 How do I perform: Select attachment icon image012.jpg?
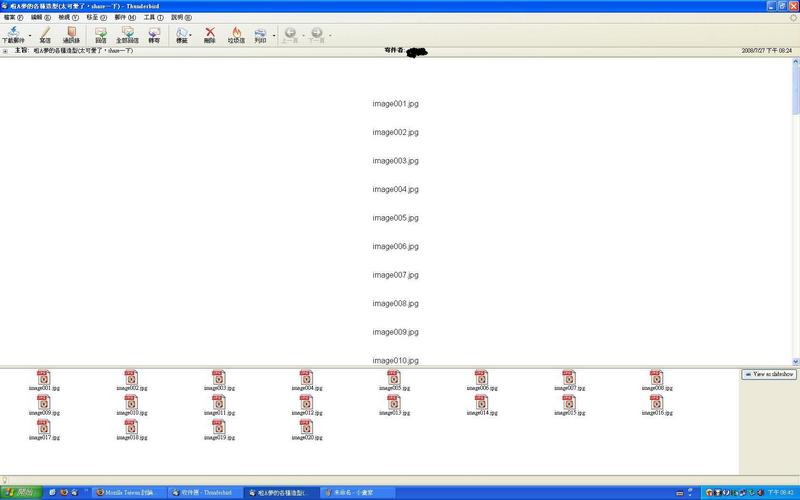click(x=307, y=402)
